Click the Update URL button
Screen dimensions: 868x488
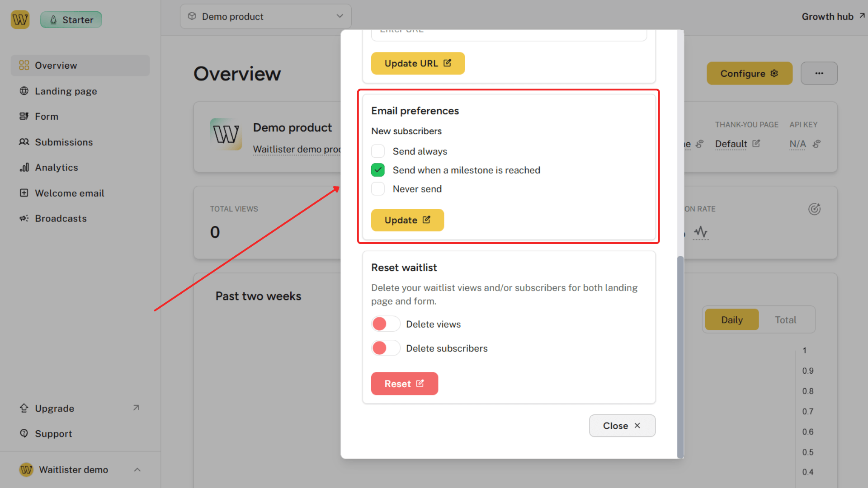tap(418, 63)
